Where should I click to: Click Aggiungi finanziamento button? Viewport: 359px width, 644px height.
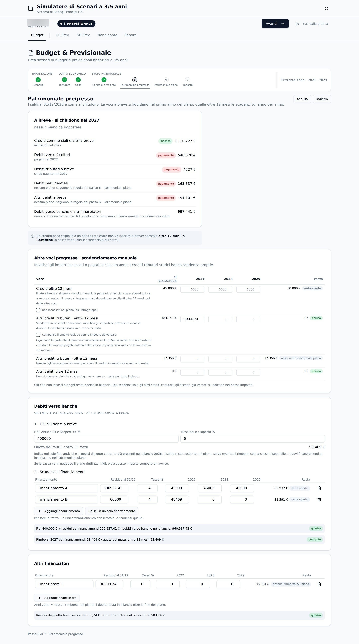pos(59,511)
